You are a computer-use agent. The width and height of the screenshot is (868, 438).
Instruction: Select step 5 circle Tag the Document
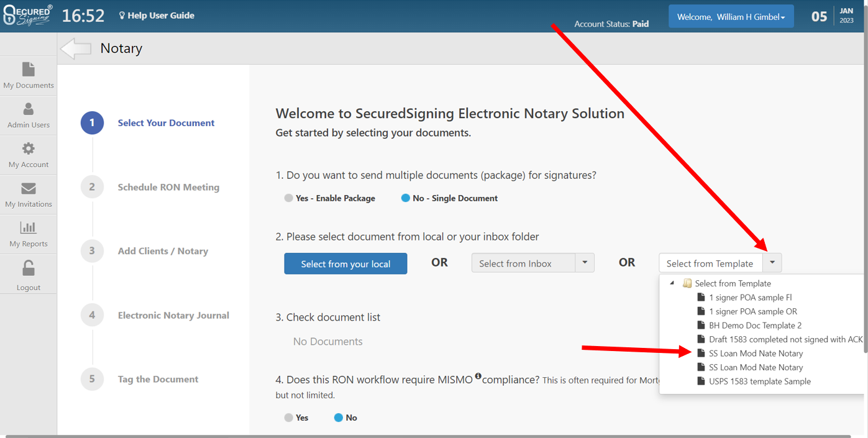tap(92, 379)
